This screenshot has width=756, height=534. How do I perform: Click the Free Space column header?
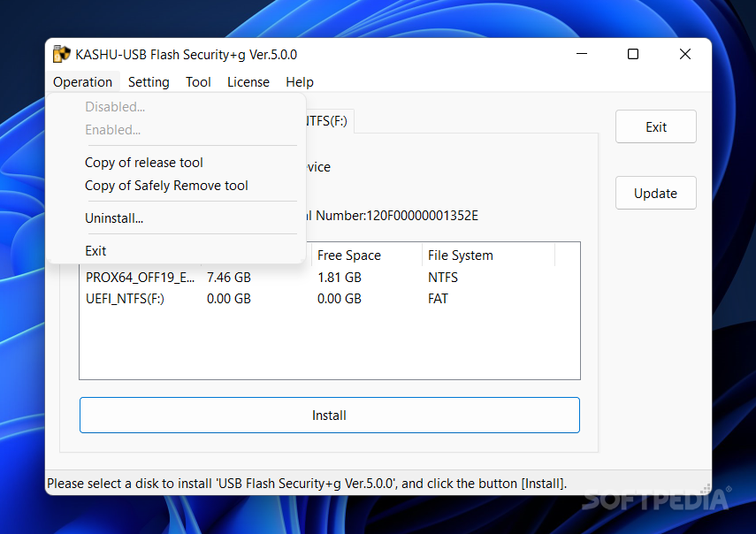click(x=366, y=255)
